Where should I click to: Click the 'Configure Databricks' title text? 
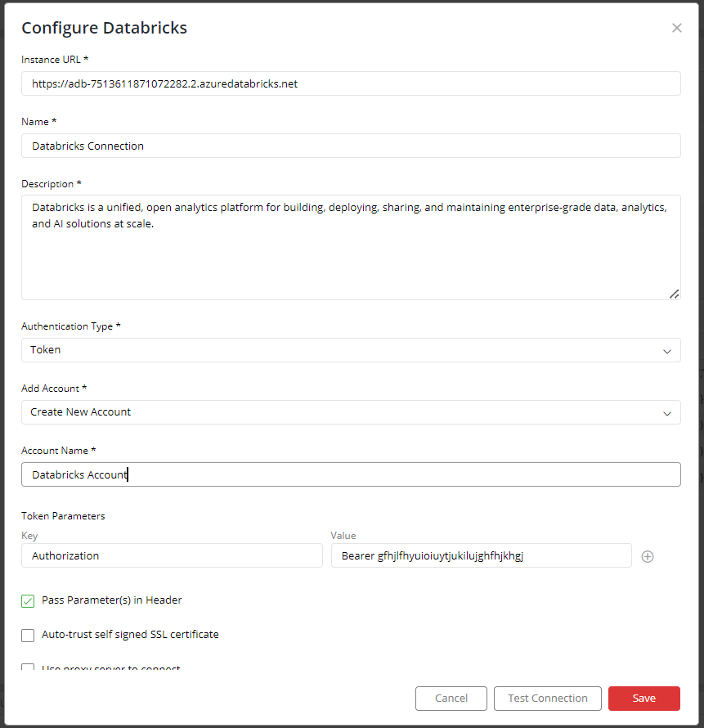click(x=105, y=28)
